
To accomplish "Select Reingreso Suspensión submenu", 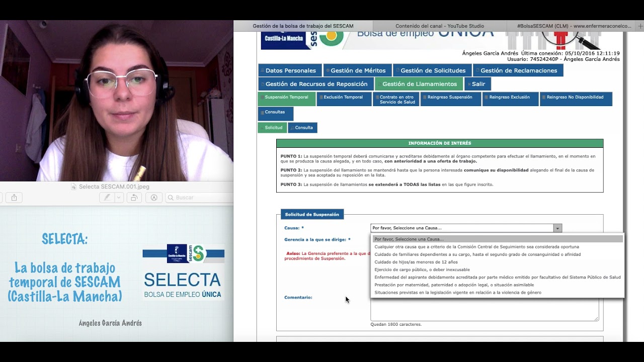I will click(x=451, y=99).
